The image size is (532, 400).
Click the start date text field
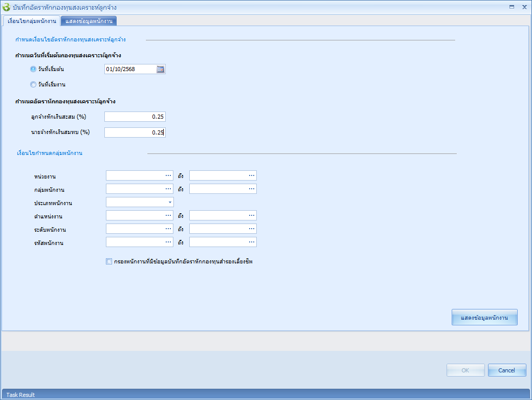pyautogui.click(x=129, y=70)
